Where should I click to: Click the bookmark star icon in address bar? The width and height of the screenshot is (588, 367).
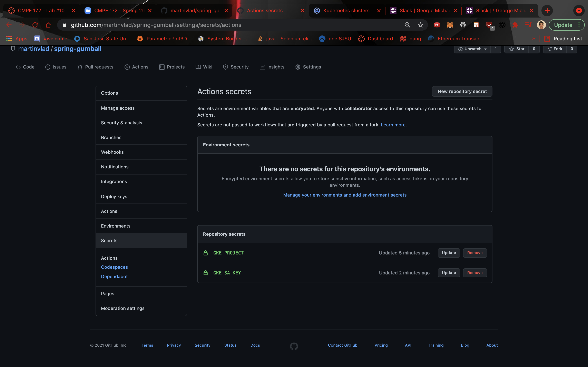pos(420,25)
